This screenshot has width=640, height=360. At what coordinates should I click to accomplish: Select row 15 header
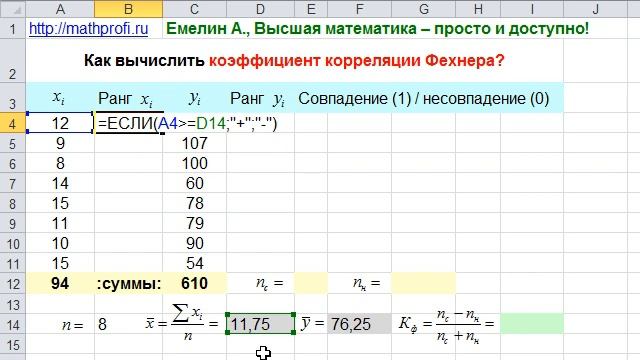tap(13, 345)
